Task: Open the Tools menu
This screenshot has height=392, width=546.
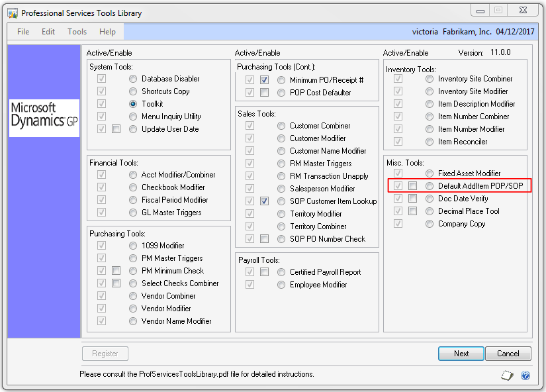Action: 77,32
